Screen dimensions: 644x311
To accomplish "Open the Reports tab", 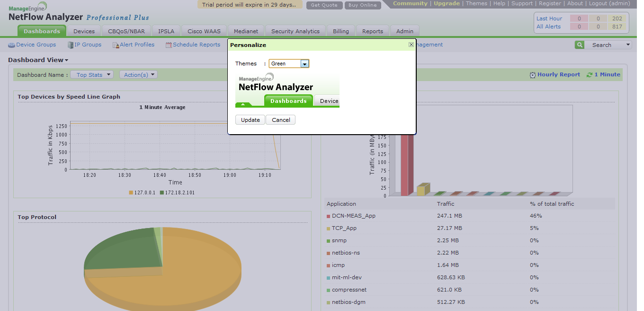I will click(373, 31).
